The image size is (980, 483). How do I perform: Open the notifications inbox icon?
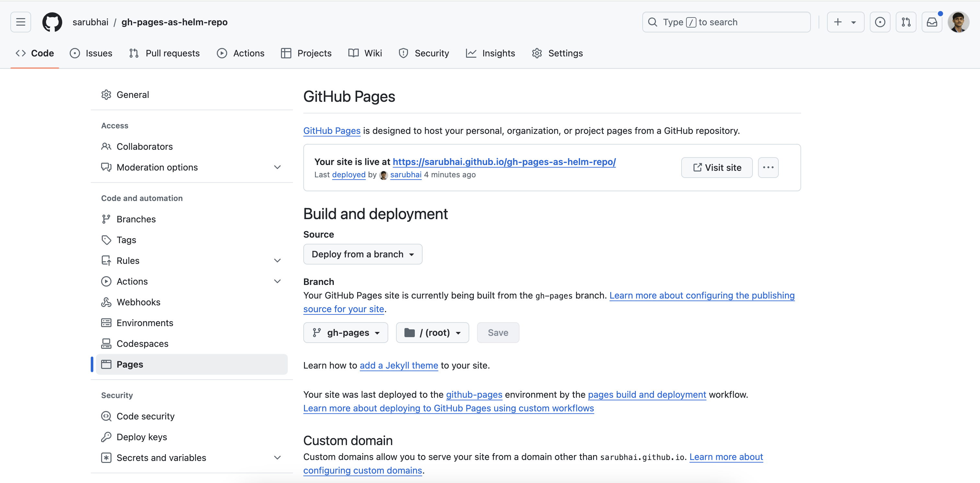click(932, 22)
